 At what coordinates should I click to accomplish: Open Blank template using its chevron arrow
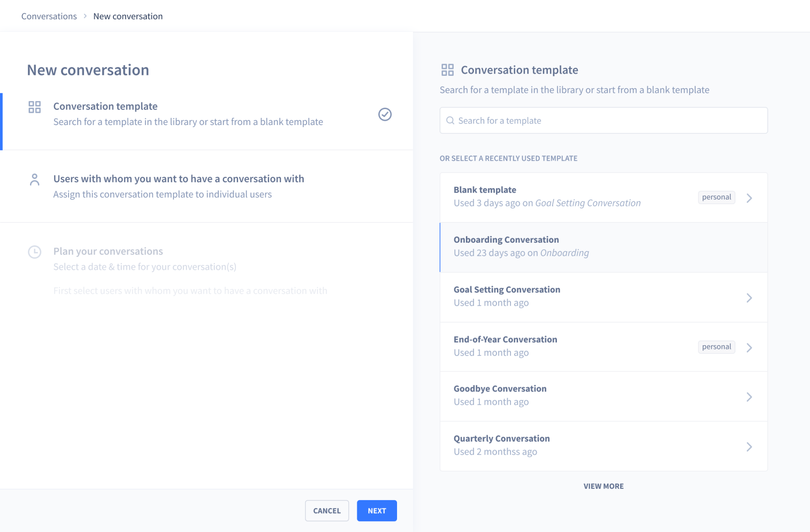(749, 198)
